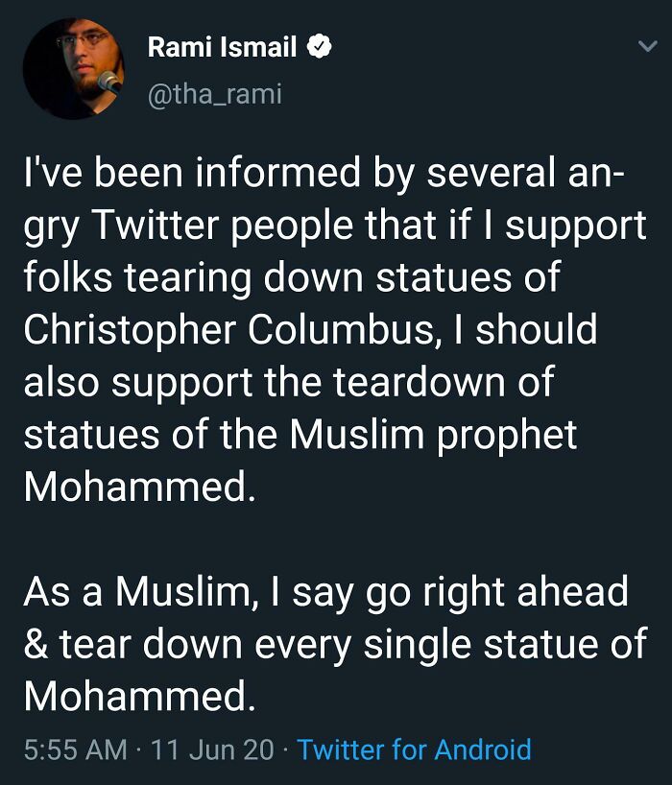
Task: Click the display name Rami Ismail
Action: click(222, 47)
